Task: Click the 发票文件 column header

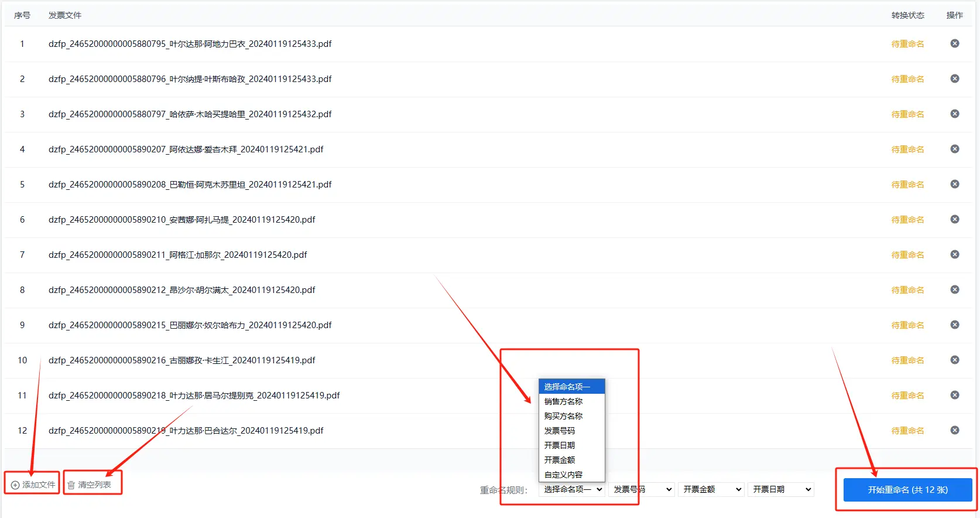Action: (65, 15)
